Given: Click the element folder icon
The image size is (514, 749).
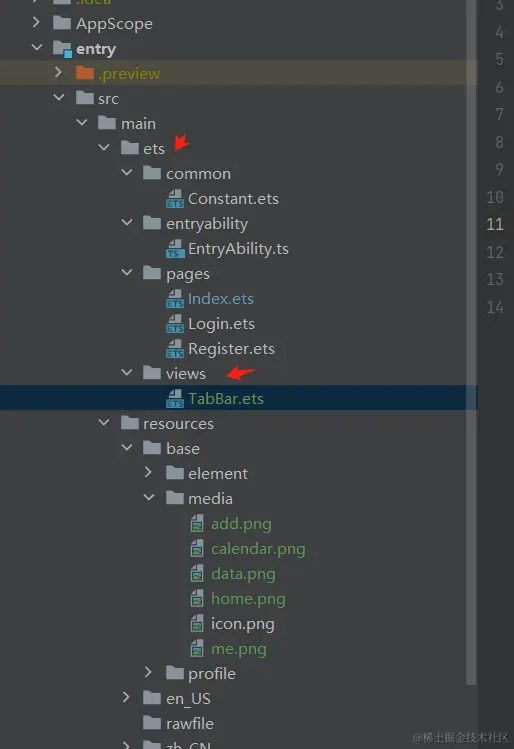Looking at the screenshot, I should [x=175, y=473].
